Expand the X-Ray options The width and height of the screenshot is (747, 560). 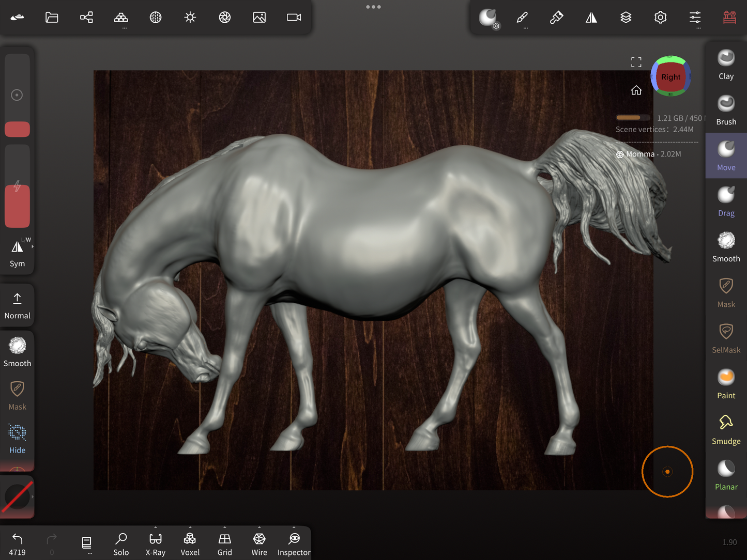156,528
